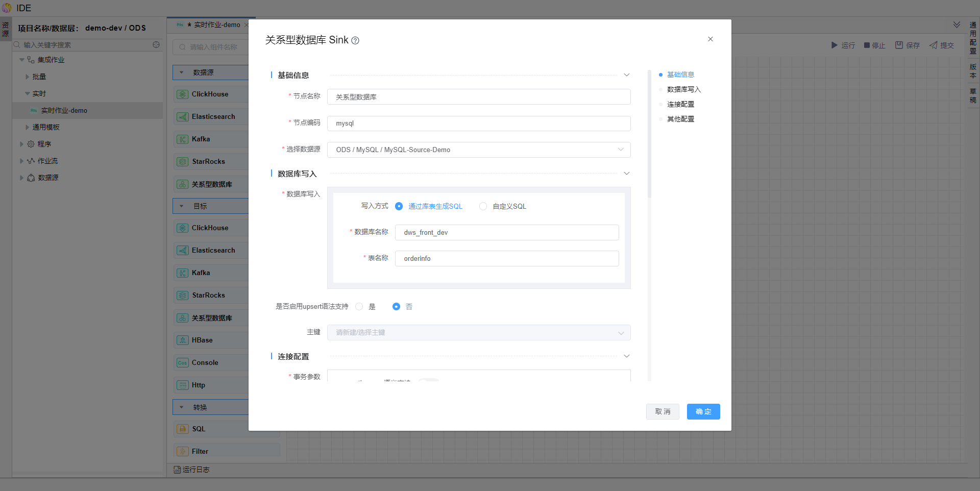
Task: Click the locate icon in the search bar
Action: pyautogui.click(x=156, y=45)
